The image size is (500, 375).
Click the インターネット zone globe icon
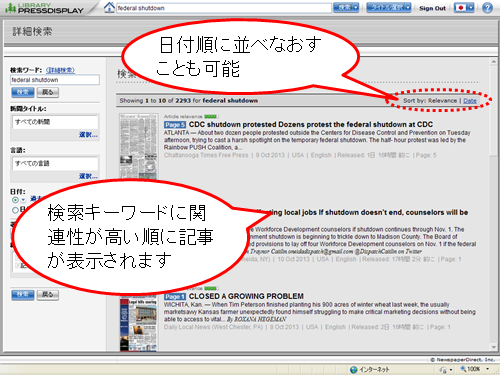pyautogui.click(x=354, y=370)
